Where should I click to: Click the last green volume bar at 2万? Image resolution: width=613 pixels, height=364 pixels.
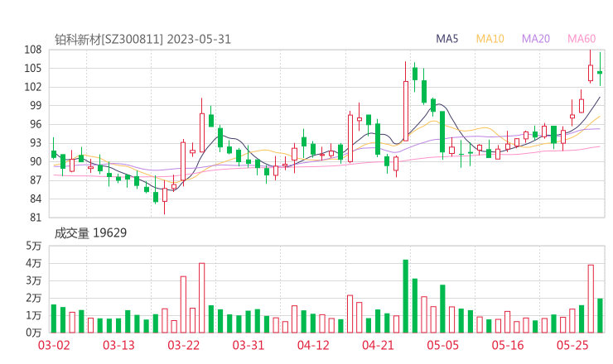(x=600, y=315)
